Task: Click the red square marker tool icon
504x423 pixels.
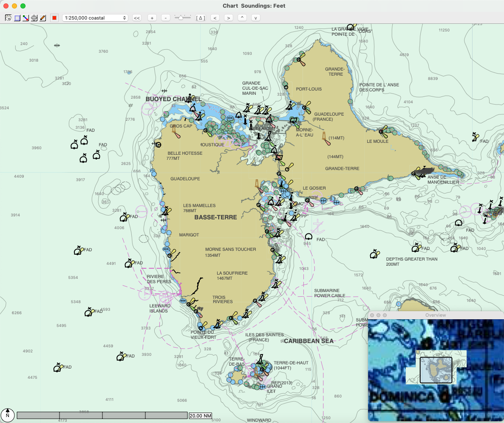Action: 54,17
